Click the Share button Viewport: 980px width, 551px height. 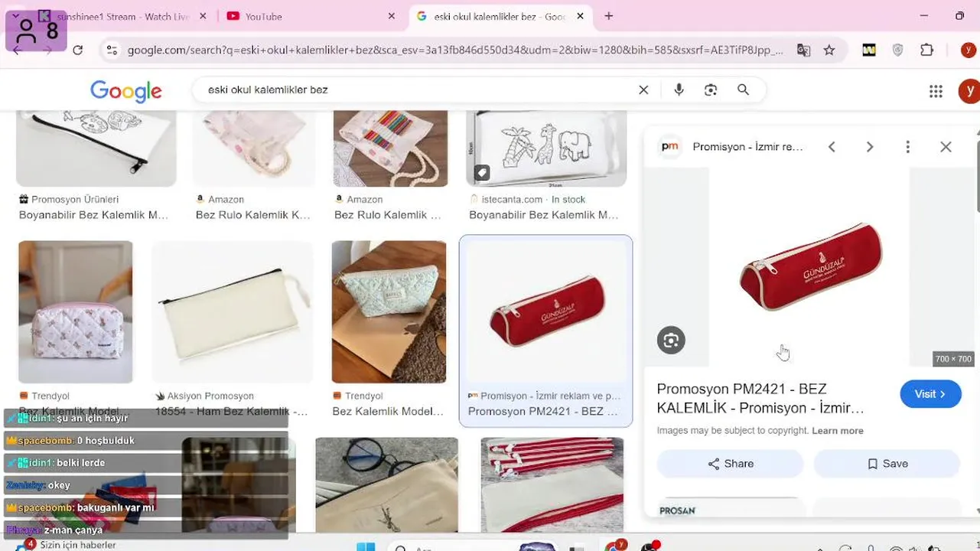[730, 464]
